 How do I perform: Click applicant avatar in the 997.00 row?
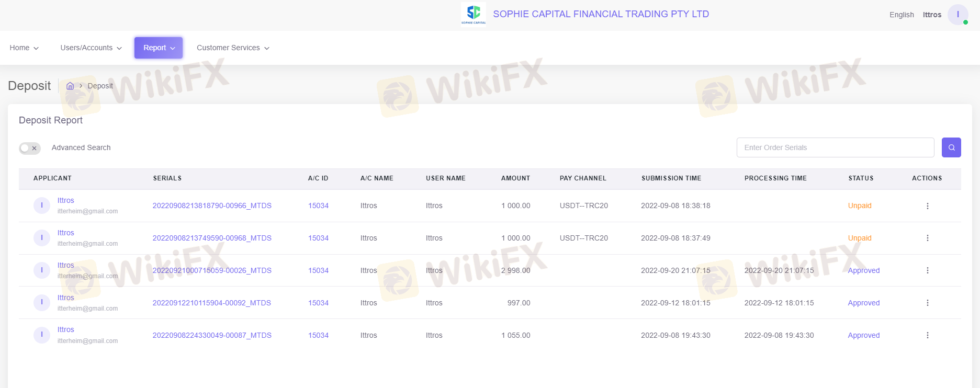tap(42, 303)
